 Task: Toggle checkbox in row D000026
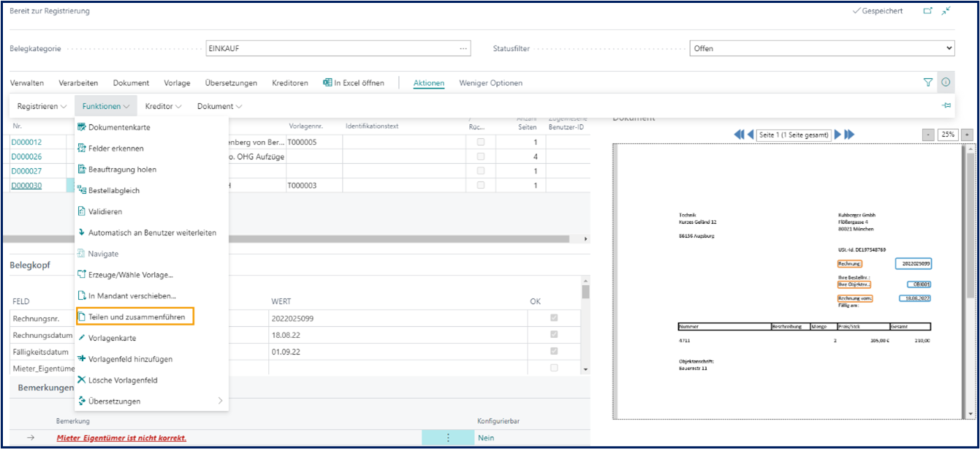[481, 156]
